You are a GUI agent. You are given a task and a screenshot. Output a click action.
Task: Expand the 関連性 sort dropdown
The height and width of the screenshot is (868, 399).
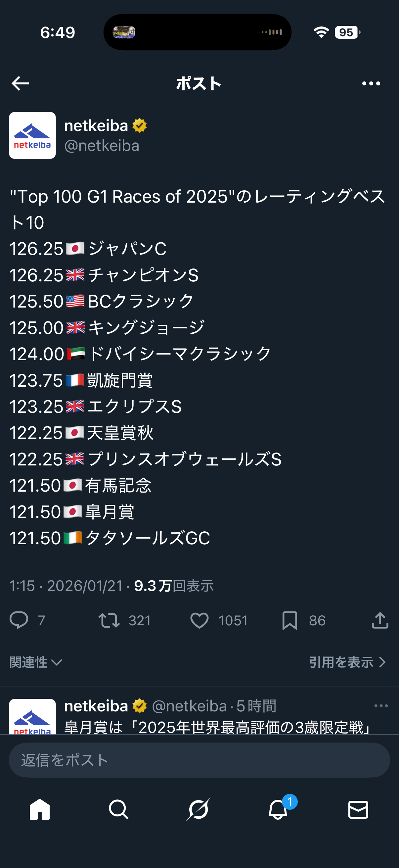click(36, 662)
